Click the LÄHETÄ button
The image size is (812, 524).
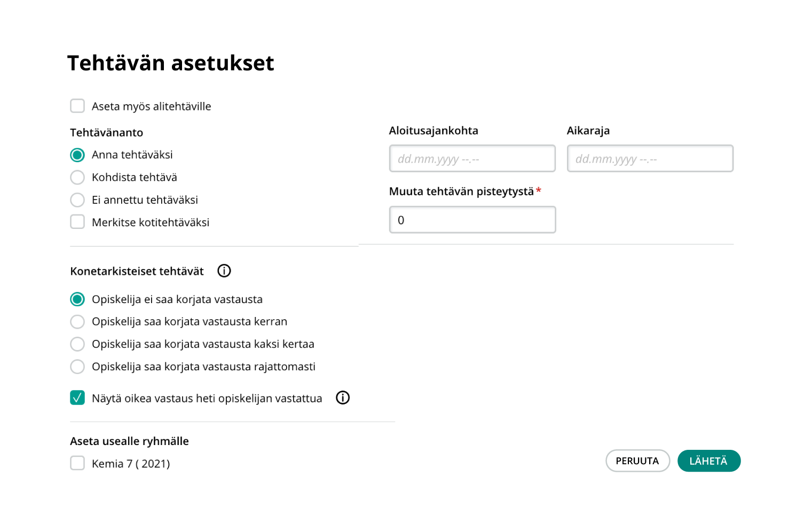[708, 461]
